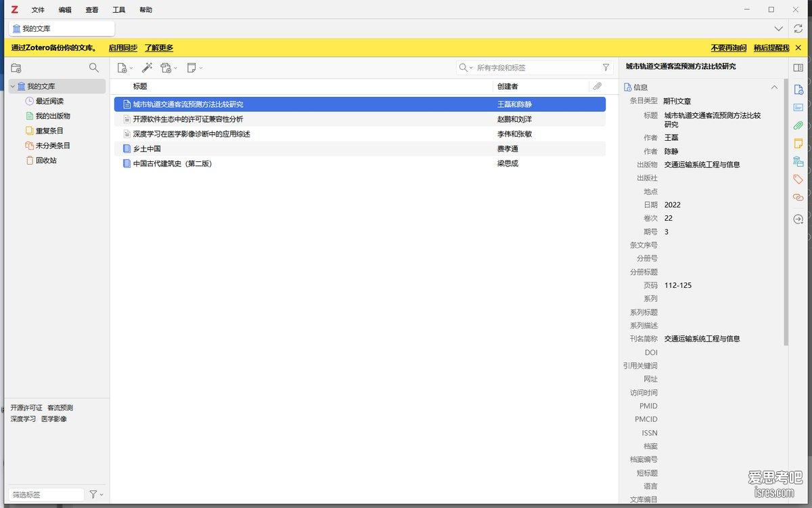Select the book item 乡土中国
Viewport: 812px width, 508px height.
[360, 148]
